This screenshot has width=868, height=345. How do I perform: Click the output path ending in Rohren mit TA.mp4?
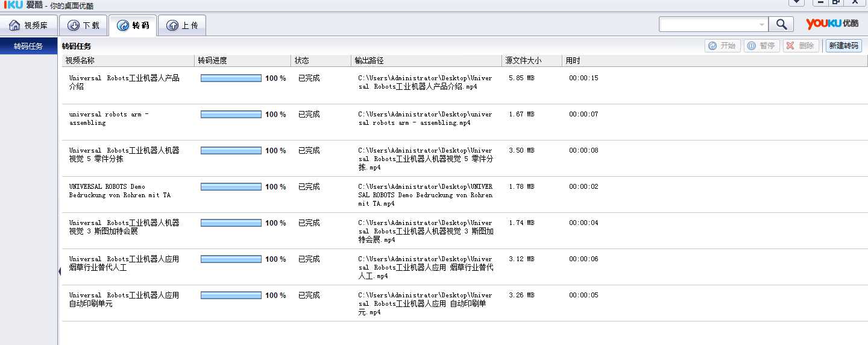[425, 195]
